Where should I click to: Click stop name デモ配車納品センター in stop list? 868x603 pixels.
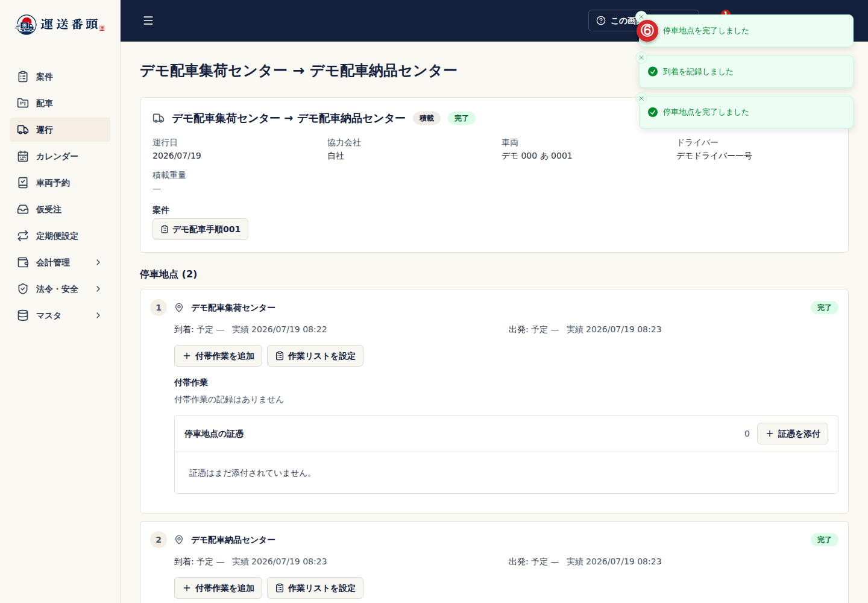pyautogui.click(x=233, y=540)
